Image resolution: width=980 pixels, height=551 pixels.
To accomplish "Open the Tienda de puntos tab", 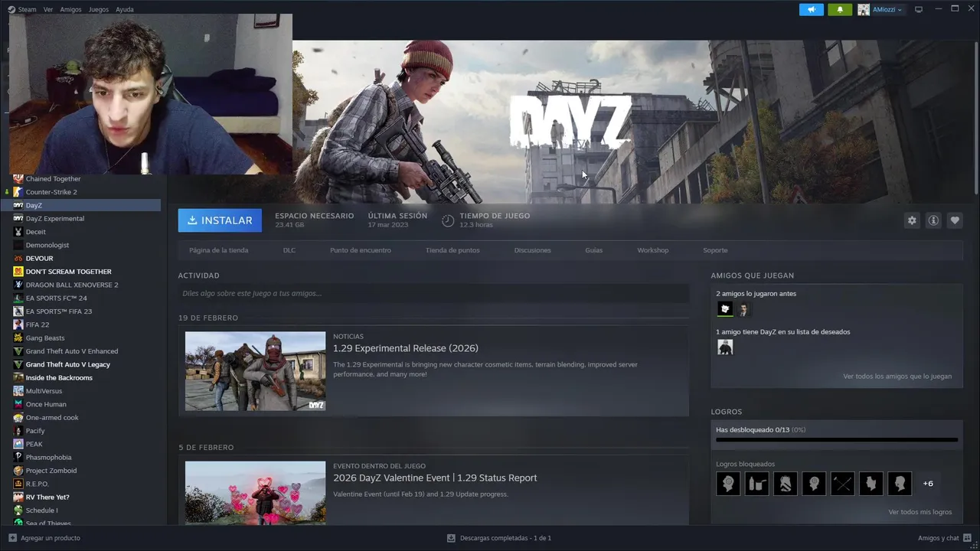I will coord(452,250).
